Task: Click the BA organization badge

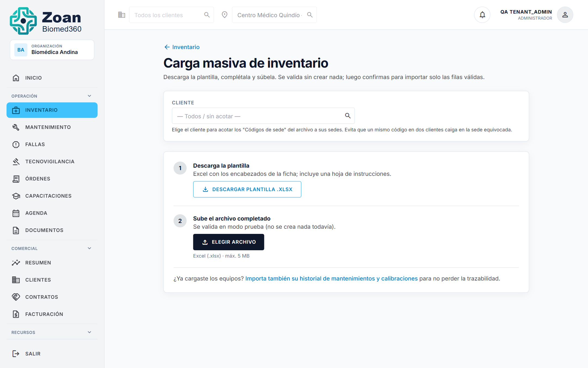Action: coord(21,50)
